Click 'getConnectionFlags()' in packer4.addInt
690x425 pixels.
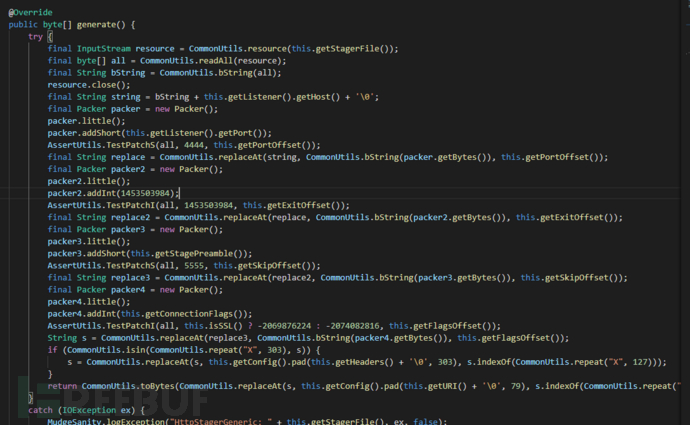(194, 314)
